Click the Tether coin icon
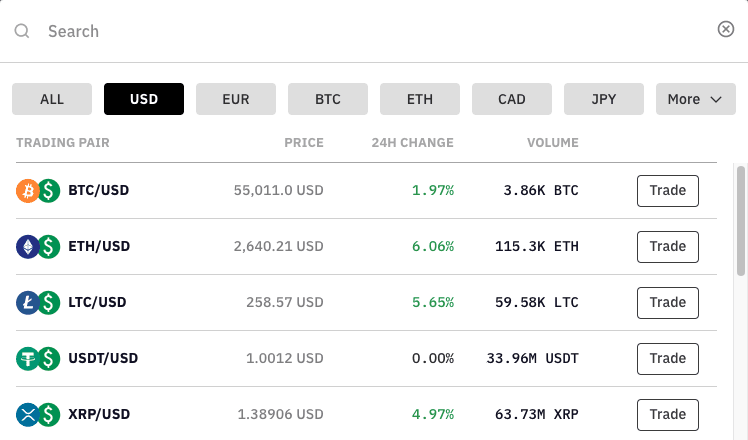748x440 pixels. coord(28,358)
